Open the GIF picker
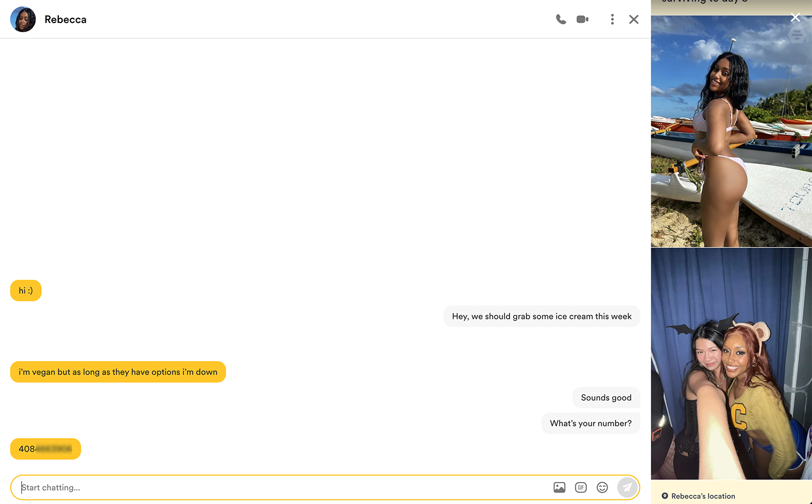Viewport: 812px width, 504px height. coord(580,487)
